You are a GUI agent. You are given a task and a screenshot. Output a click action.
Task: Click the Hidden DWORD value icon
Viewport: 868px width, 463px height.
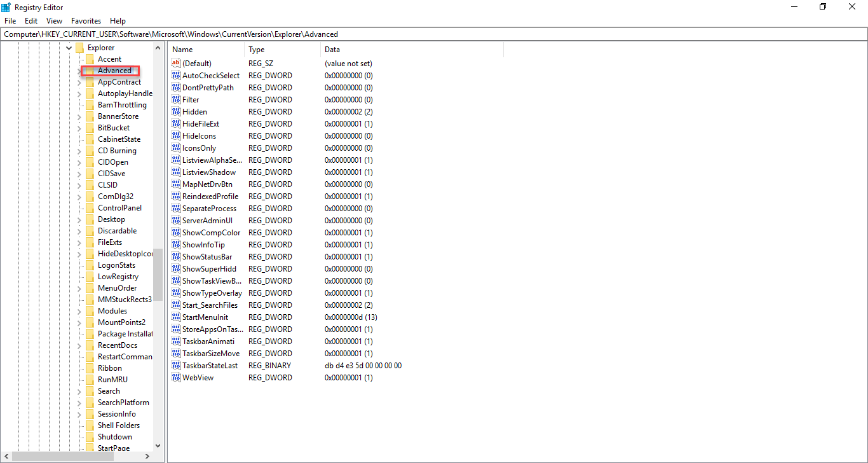point(176,112)
